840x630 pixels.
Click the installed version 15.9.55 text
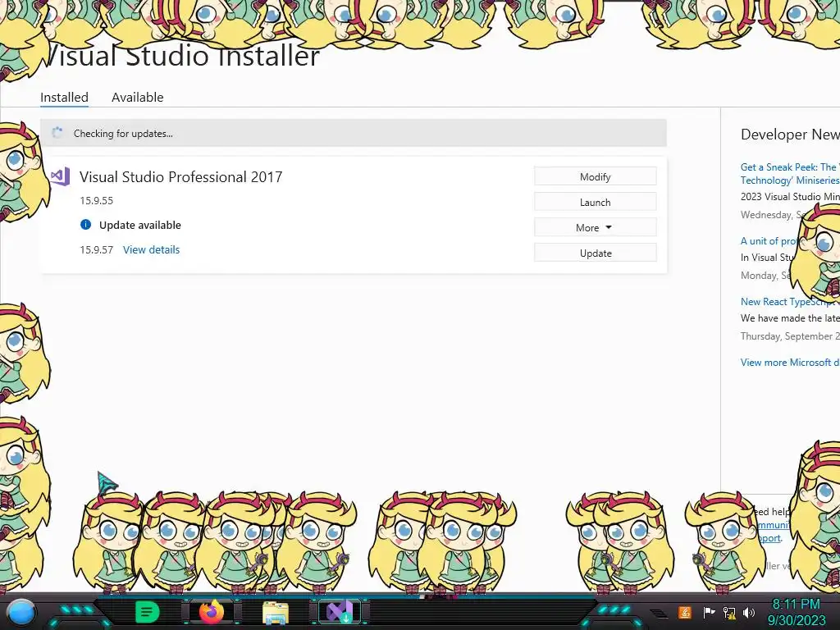pyautogui.click(x=97, y=200)
